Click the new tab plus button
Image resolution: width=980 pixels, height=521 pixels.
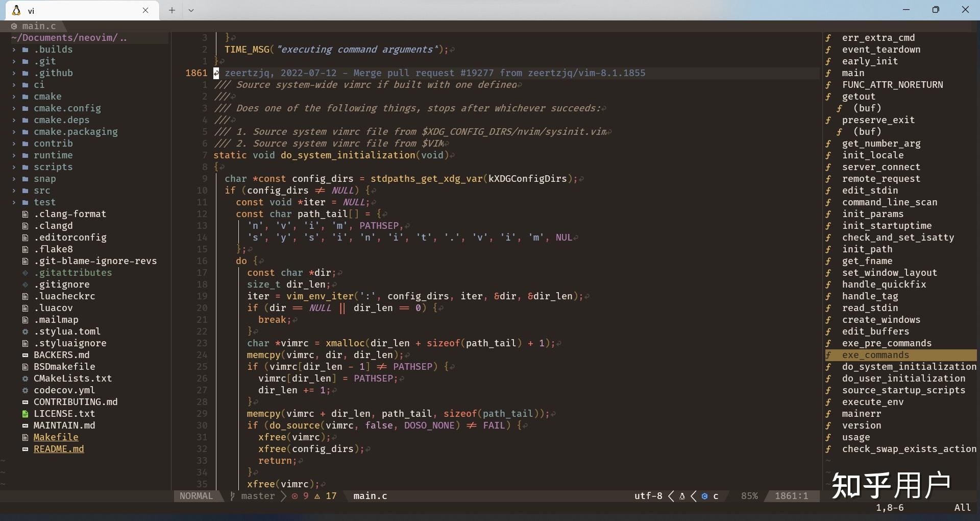tap(172, 10)
